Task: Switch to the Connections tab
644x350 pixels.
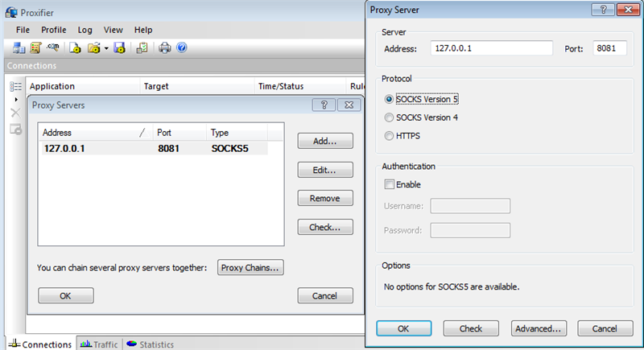Action: click(x=40, y=344)
